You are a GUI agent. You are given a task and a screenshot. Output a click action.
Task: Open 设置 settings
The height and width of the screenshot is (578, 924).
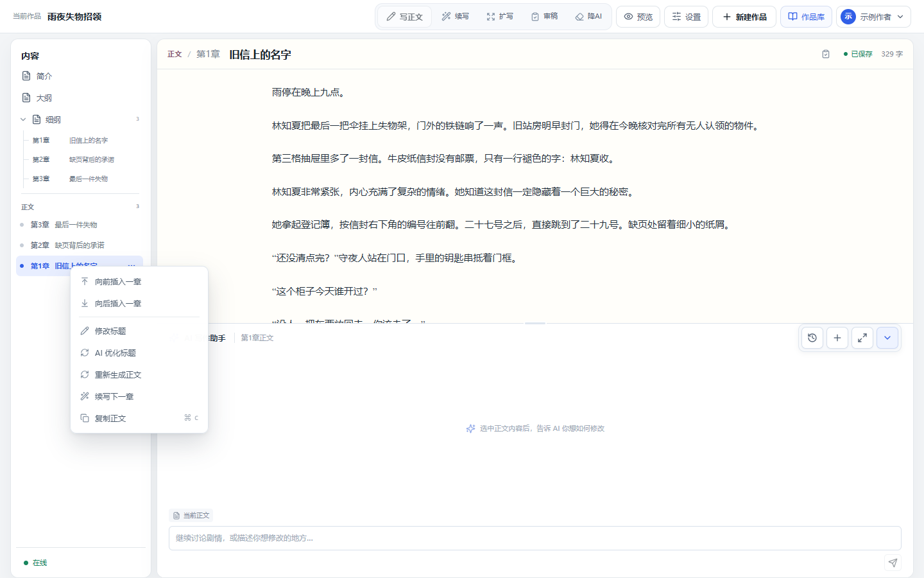coord(686,17)
